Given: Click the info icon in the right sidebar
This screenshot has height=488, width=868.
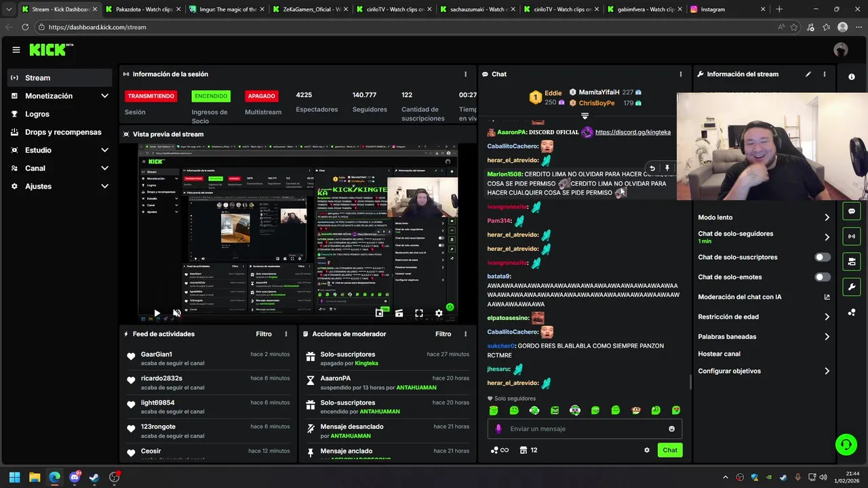Looking at the screenshot, I should [x=852, y=77].
